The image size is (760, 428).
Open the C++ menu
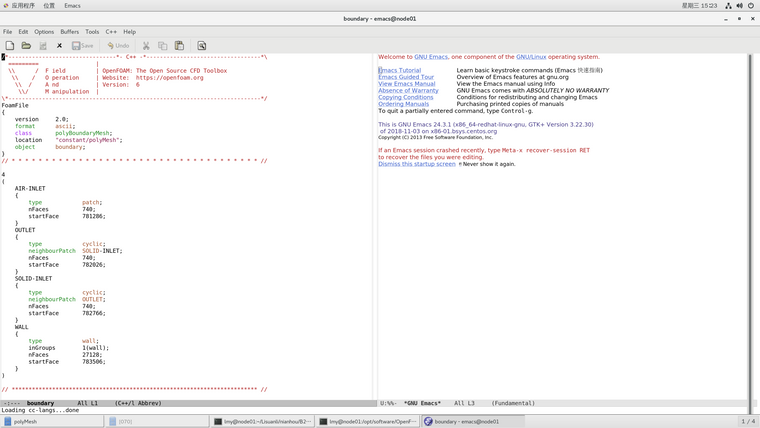(111, 32)
